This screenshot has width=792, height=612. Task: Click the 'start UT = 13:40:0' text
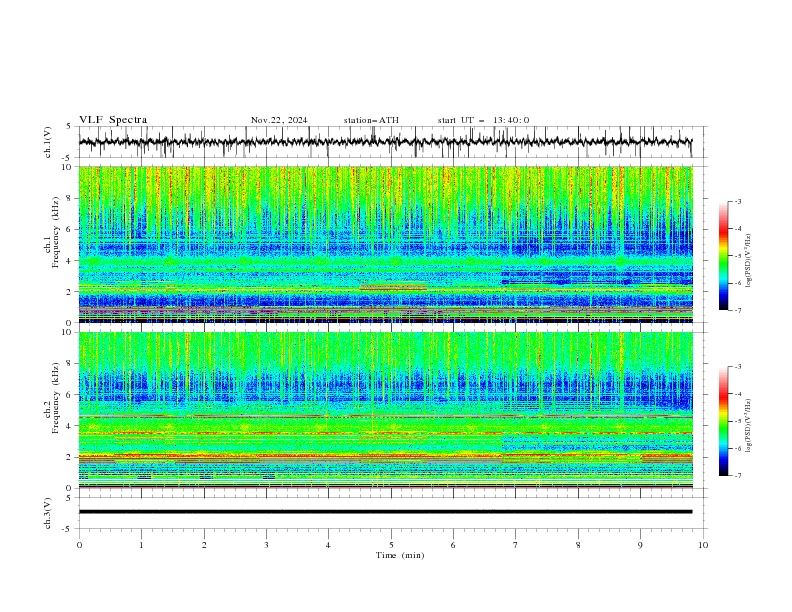point(483,120)
